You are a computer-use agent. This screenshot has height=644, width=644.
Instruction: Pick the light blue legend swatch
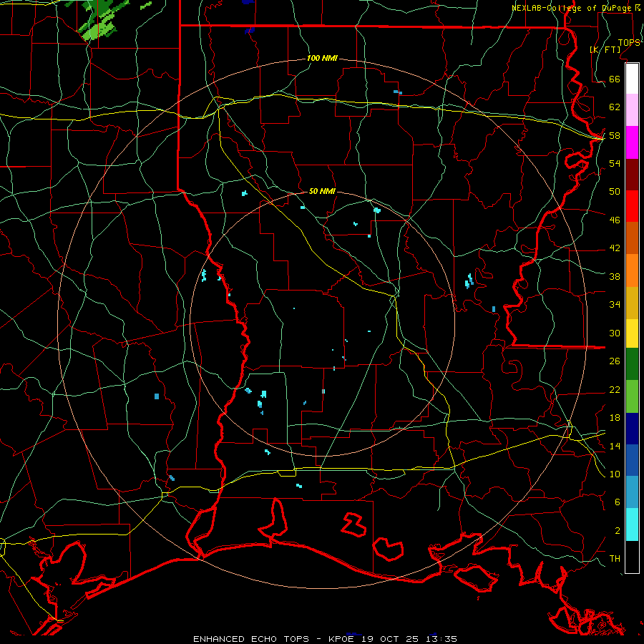tap(632, 492)
